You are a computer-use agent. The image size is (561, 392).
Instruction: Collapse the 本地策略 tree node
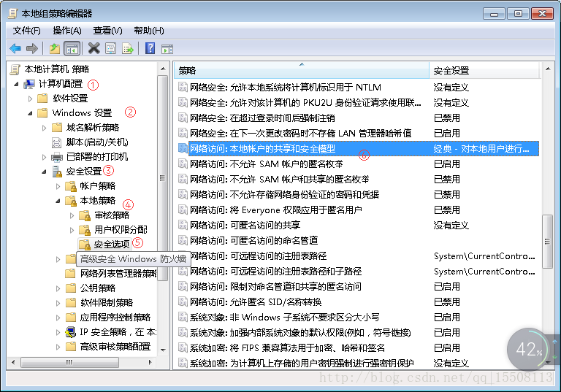pyautogui.click(x=58, y=201)
